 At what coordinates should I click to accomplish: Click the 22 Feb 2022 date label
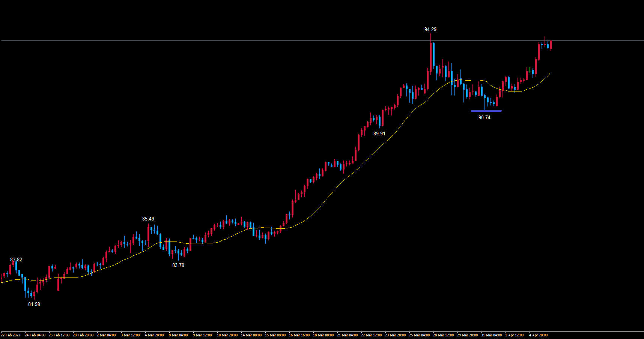coord(11,335)
